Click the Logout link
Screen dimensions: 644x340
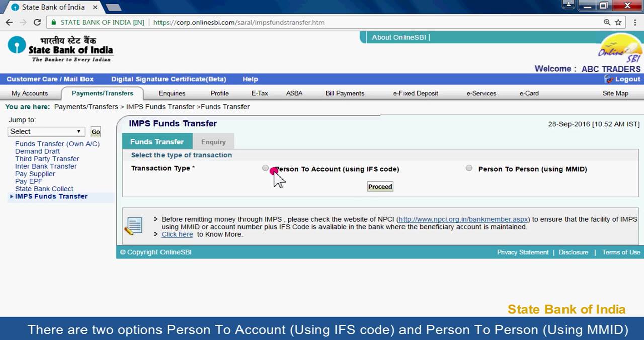[x=628, y=79]
